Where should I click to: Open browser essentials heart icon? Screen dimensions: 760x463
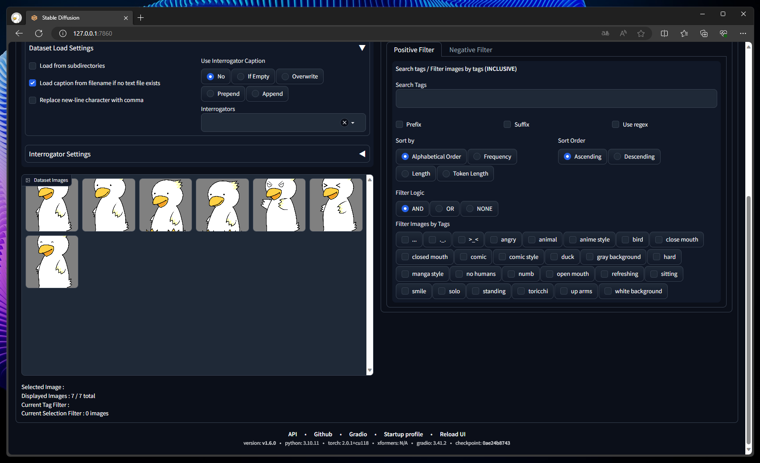click(x=723, y=33)
